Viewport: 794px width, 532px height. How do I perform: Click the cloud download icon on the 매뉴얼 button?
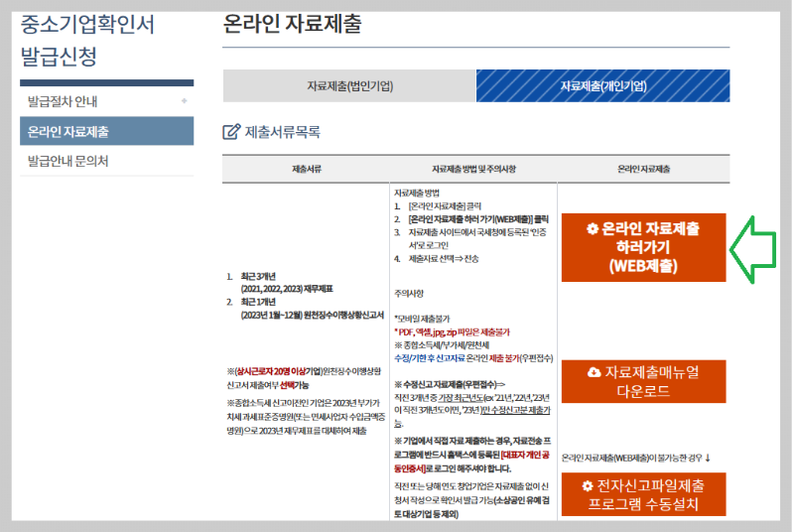[594, 372]
